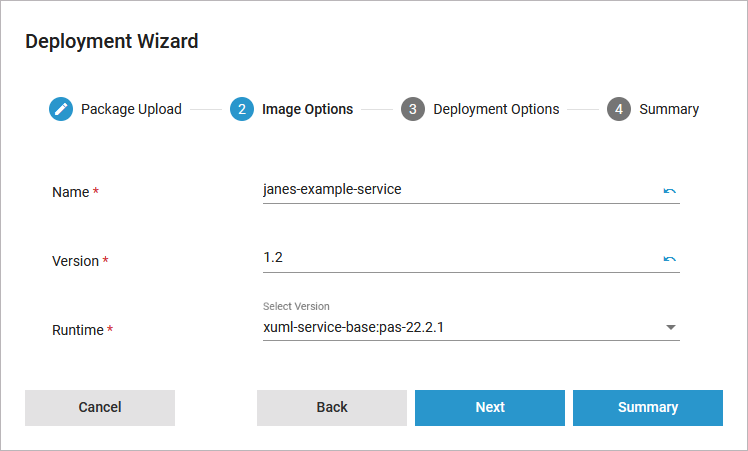Viewport: 748px width, 451px height.
Task: Switch to the Image Options step
Action: pyautogui.click(x=307, y=109)
